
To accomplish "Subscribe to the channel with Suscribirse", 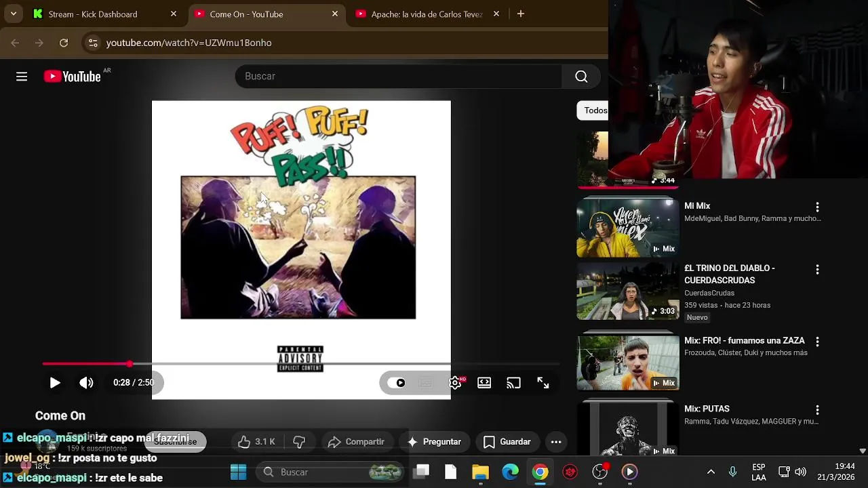I will 175,442.
